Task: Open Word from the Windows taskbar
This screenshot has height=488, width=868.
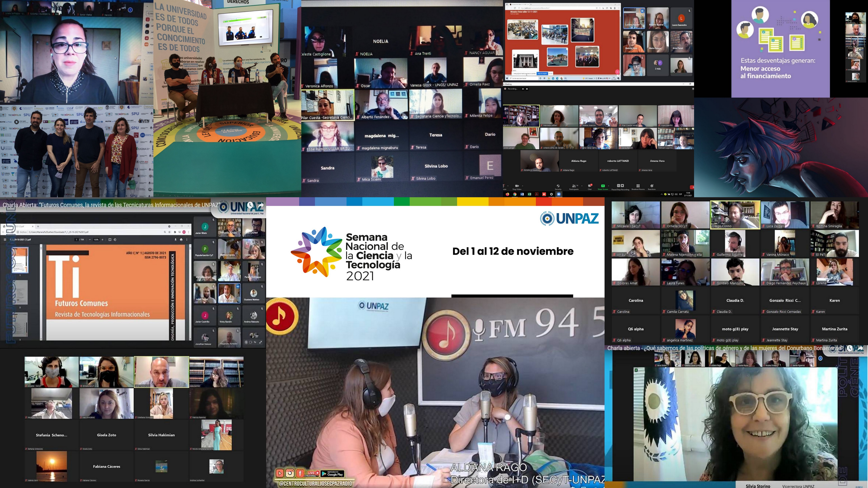Action: tap(522, 194)
